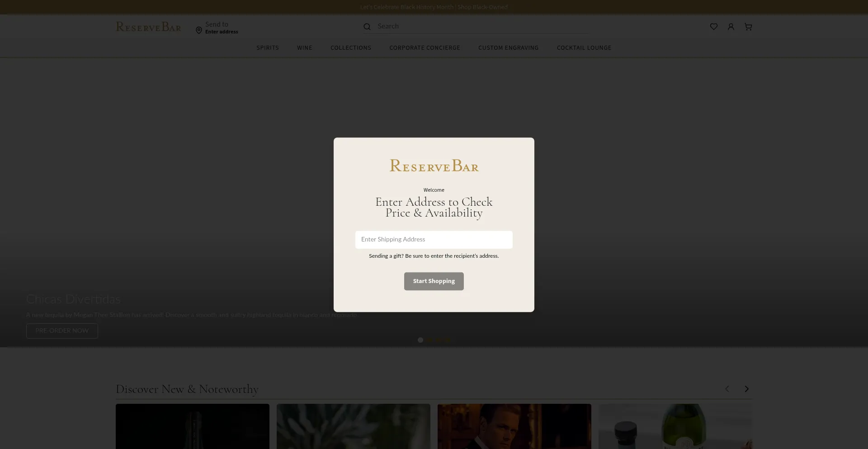This screenshot has width=868, height=449.
Task: Select the first carousel slide dot
Action: coord(420,340)
